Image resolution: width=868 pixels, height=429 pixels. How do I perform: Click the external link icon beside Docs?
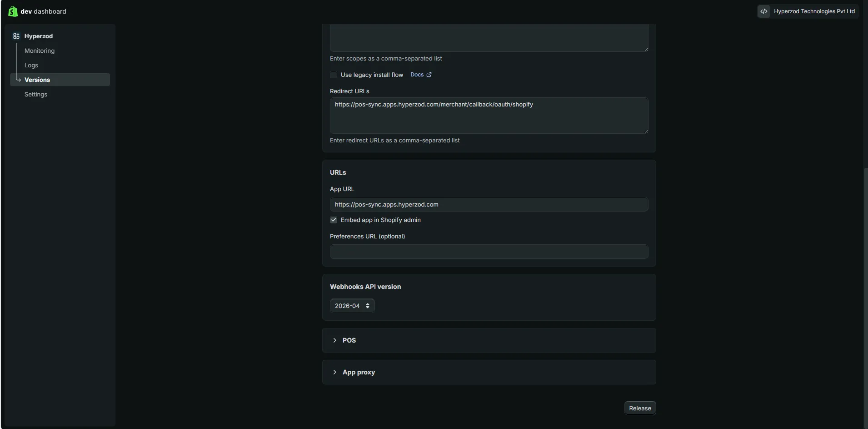click(429, 75)
